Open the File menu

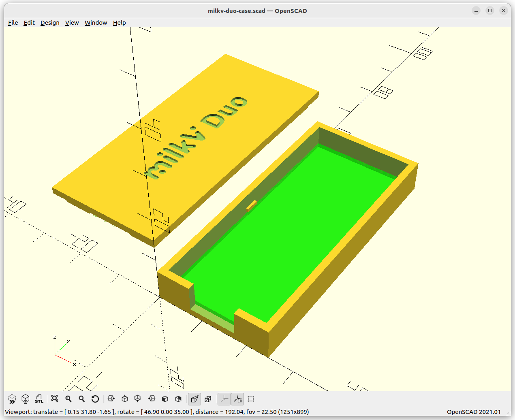13,23
